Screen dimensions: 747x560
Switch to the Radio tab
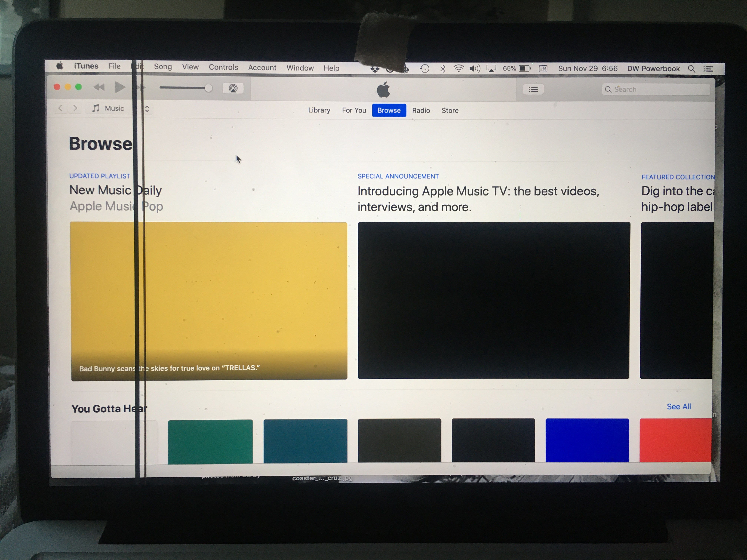(421, 110)
